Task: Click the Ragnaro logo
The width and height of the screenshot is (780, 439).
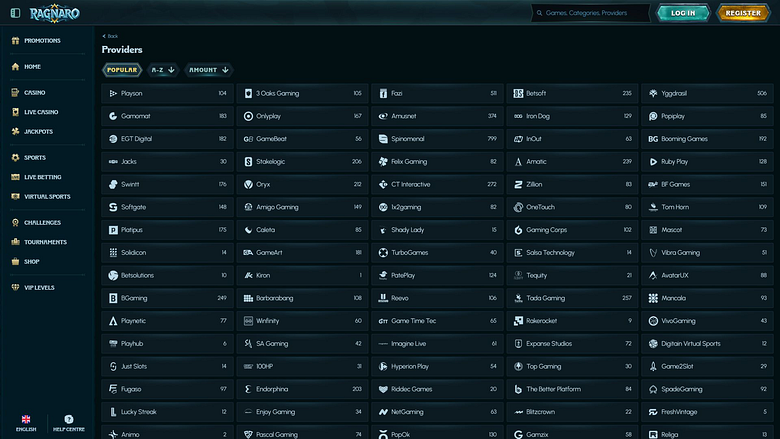Action: 54,13
